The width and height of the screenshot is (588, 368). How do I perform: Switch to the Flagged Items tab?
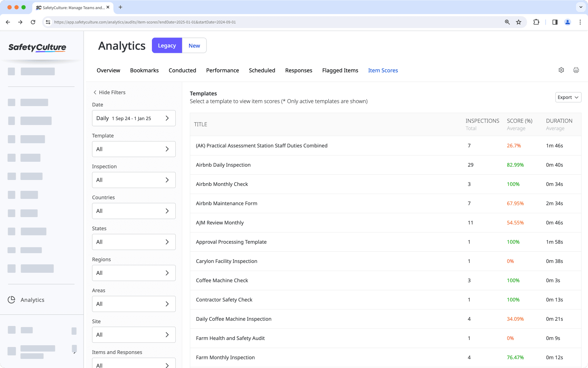[x=340, y=70]
